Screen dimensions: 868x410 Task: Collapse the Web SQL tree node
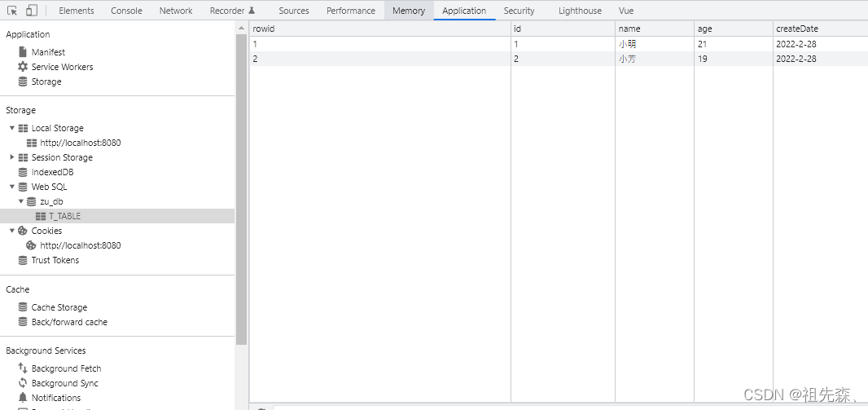tap(12, 187)
